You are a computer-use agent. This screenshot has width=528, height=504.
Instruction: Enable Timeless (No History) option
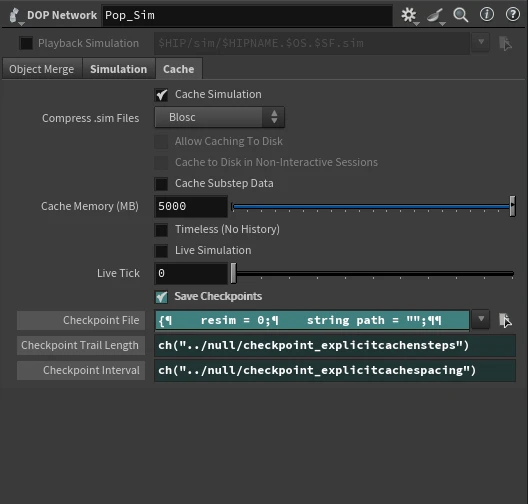tap(161, 230)
